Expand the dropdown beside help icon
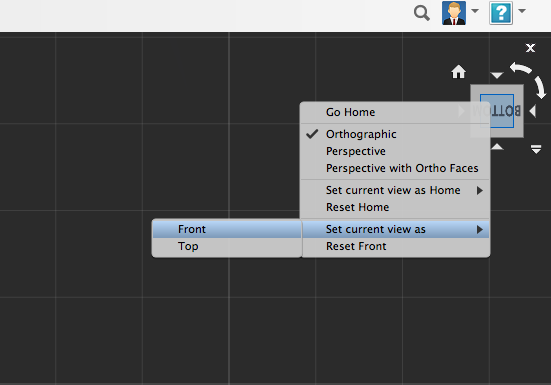 pyautogui.click(x=522, y=11)
